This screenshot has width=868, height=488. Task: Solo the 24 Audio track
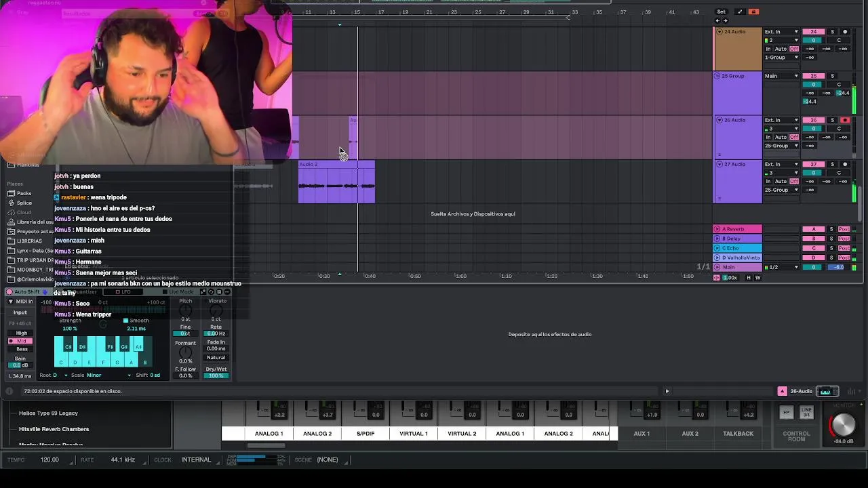(833, 32)
